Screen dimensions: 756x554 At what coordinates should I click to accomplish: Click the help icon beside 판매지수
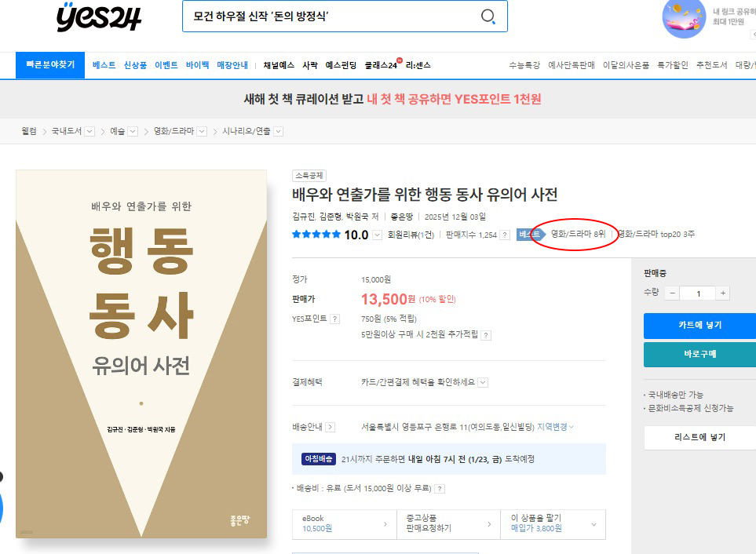(504, 235)
